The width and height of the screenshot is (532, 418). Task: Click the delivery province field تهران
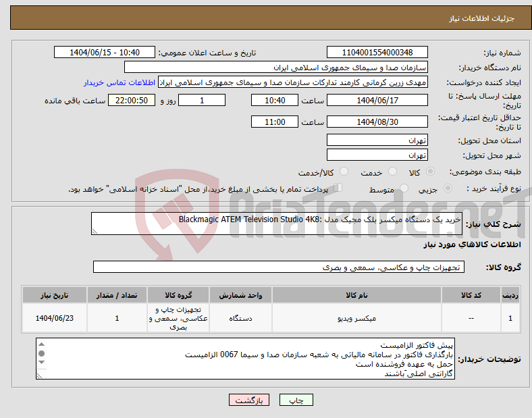[377, 140]
